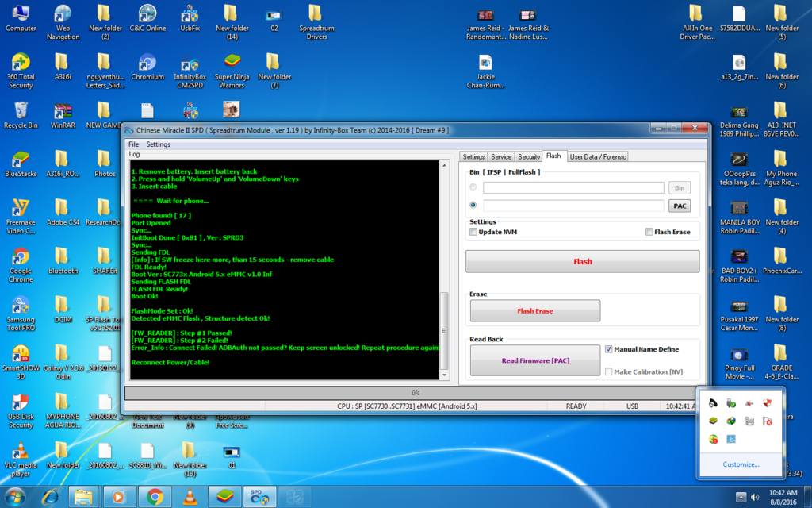Open the Security tab
Viewport: 812px width, 508px height.
529,156
